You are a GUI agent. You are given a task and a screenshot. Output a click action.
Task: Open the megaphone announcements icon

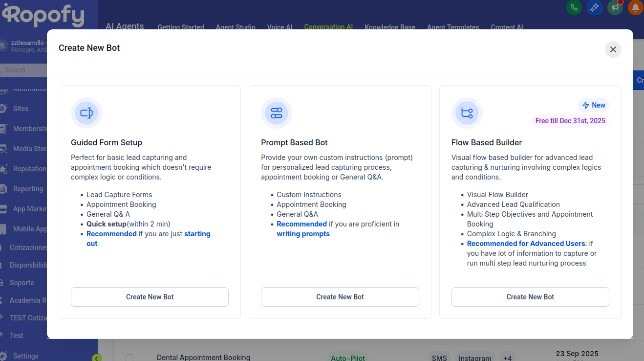(x=615, y=7)
